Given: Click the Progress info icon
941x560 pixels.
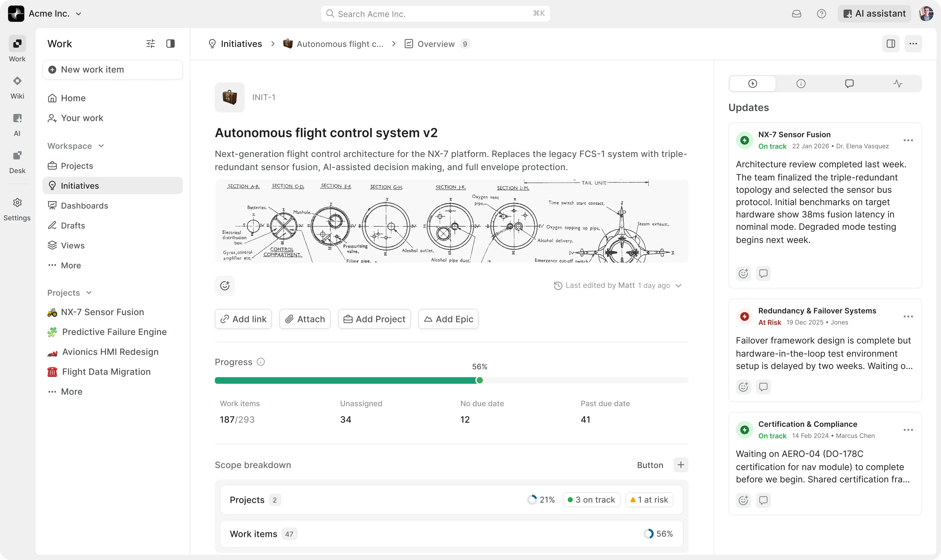Looking at the screenshot, I should coord(261,362).
